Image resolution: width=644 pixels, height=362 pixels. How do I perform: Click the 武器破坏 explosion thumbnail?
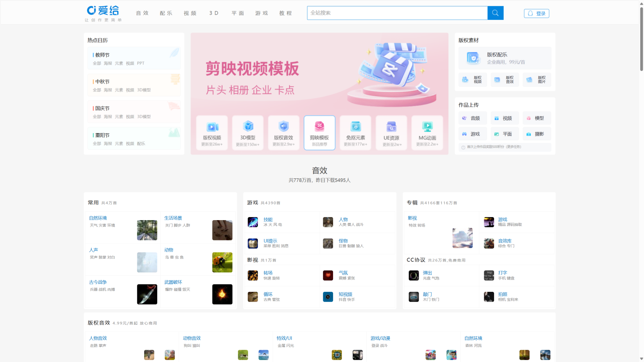click(x=222, y=294)
